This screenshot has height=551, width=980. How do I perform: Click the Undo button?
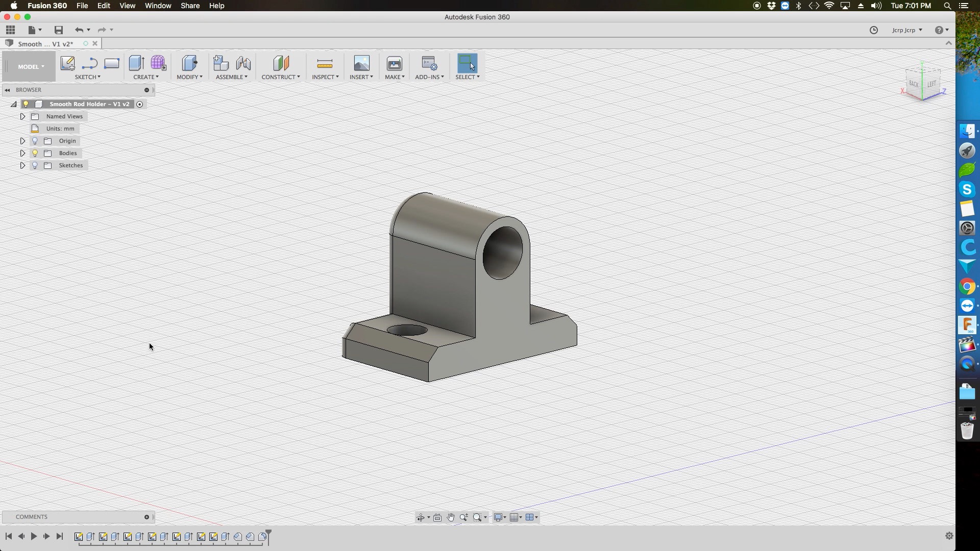(x=79, y=30)
